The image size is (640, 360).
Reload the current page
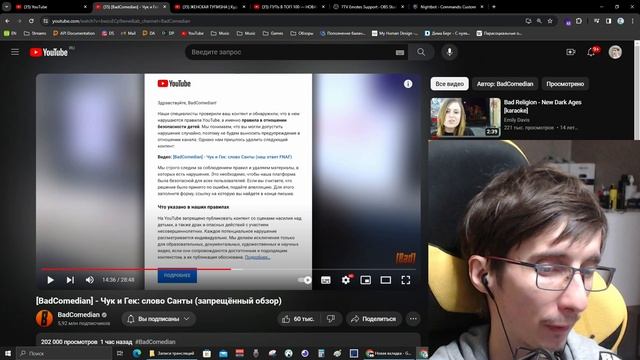coord(31,21)
